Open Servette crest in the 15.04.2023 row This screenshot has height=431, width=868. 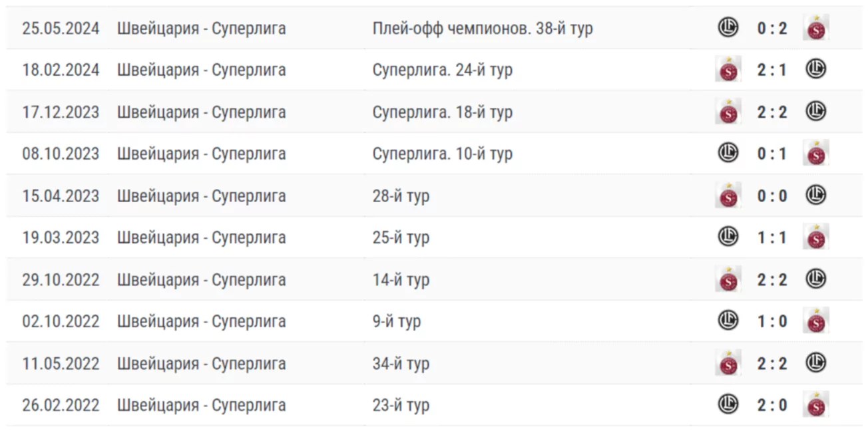pyautogui.click(x=728, y=196)
